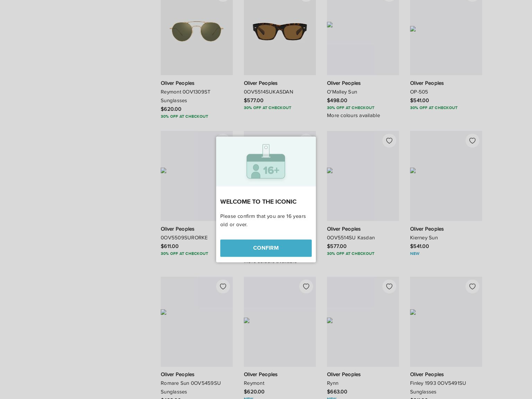
Task: Open 0OV5509SURORKE product title
Action: pos(184,238)
